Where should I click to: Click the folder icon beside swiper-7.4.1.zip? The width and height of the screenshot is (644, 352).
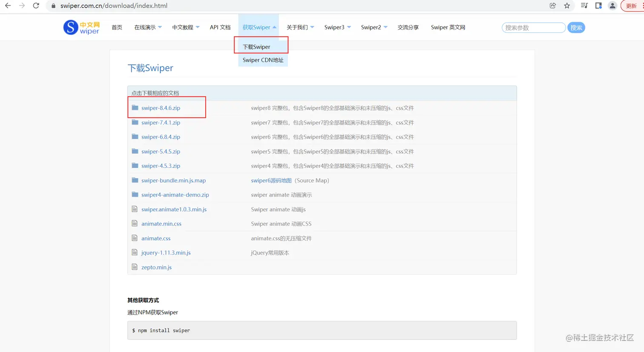point(135,122)
